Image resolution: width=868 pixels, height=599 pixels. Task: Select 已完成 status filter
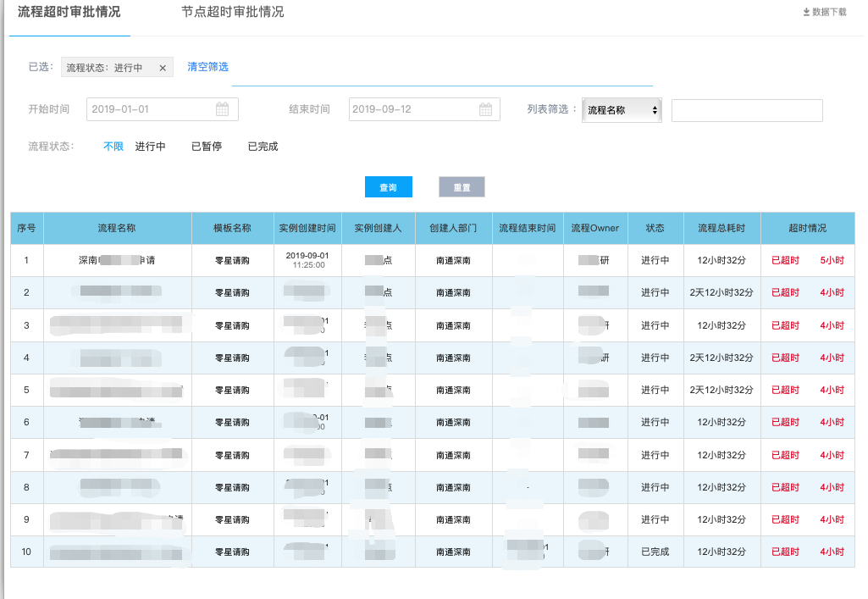263,147
